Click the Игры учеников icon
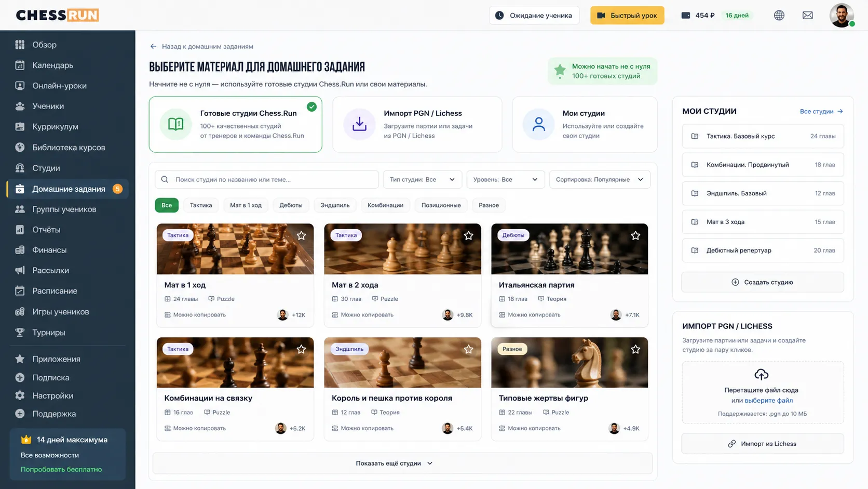Viewport: 868px width, 489px height. tap(20, 312)
